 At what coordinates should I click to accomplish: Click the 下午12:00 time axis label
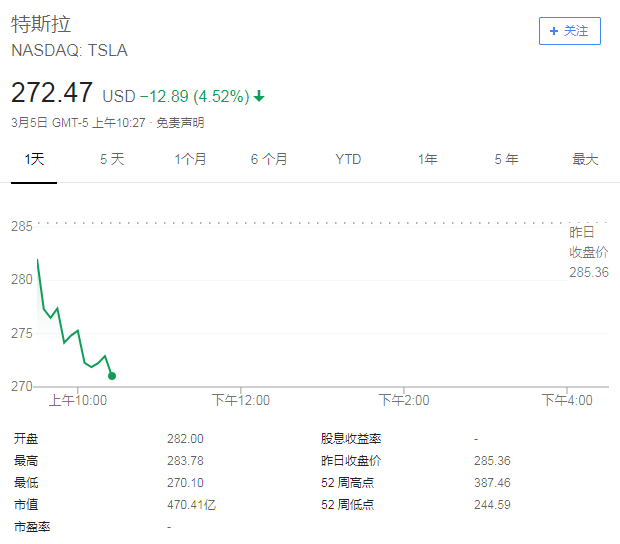[x=241, y=400]
